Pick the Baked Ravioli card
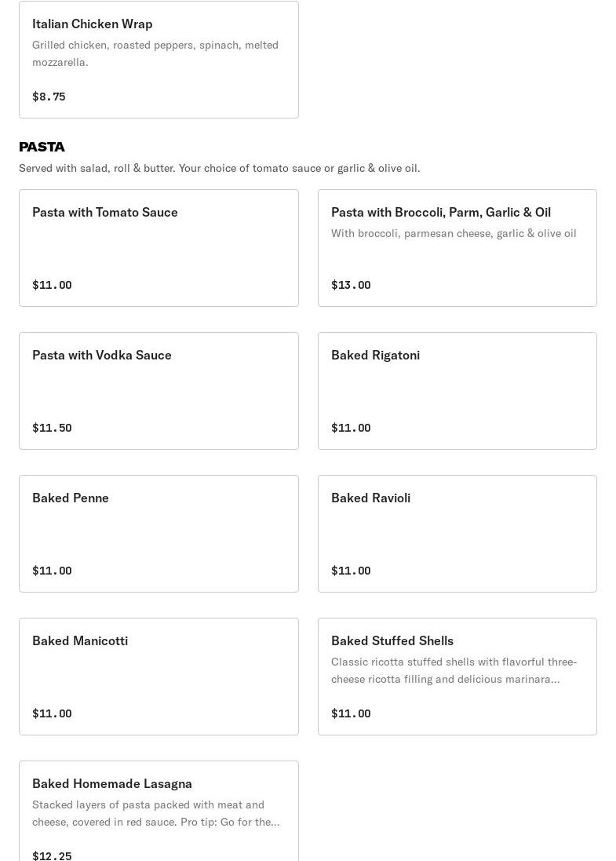This screenshot has width=616, height=861. point(457,533)
